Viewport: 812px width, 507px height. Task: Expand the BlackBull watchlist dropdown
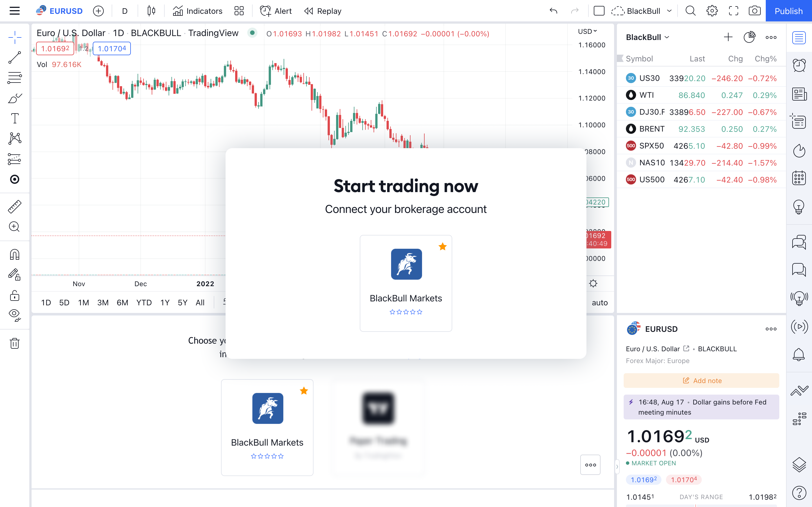pyautogui.click(x=648, y=37)
